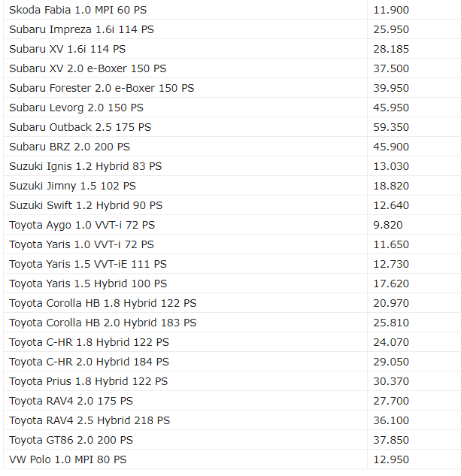The width and height of the screenshot is (461, 476).
Task: Select the price 25.810 cell
Action: 414,323
